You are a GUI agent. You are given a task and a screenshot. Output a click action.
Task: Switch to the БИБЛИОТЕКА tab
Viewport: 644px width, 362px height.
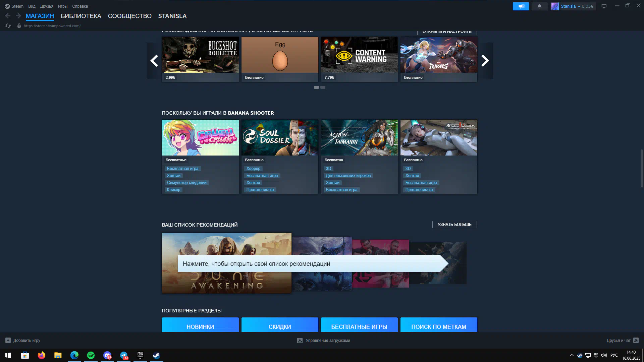[x=81, y=16]
